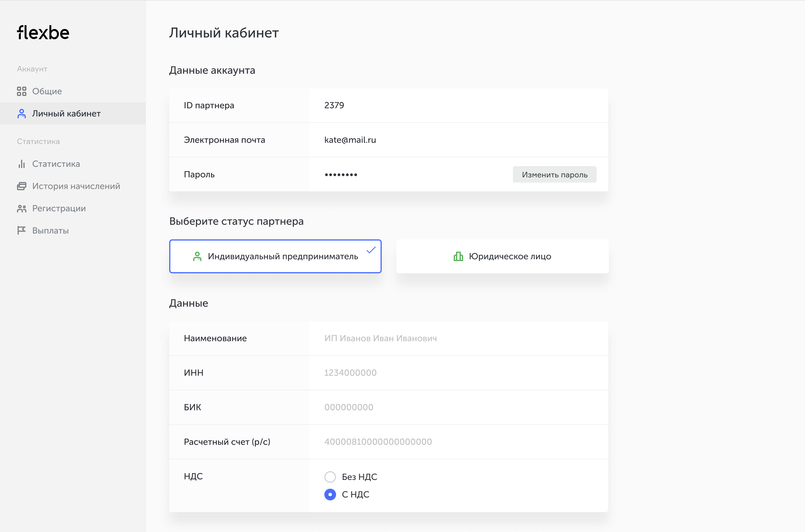Click the Статистика bar chart icon

point(21,164)
